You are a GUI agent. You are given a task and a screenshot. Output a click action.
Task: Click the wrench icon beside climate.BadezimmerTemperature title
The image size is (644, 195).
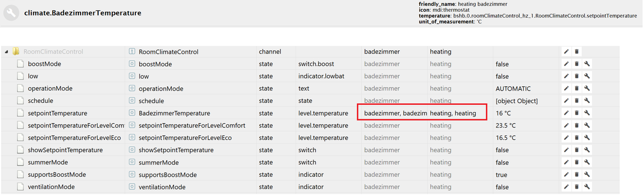[11, 13]
